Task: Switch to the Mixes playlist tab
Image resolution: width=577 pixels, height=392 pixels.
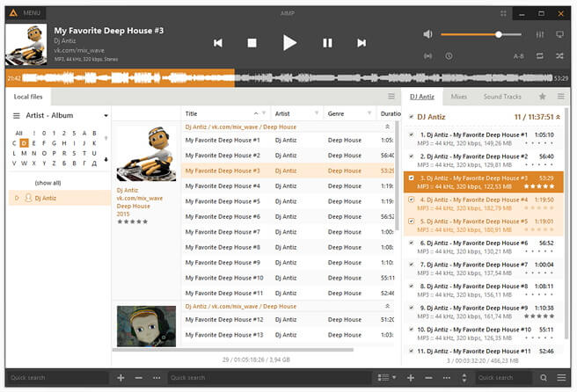Action: coord(459,97)
